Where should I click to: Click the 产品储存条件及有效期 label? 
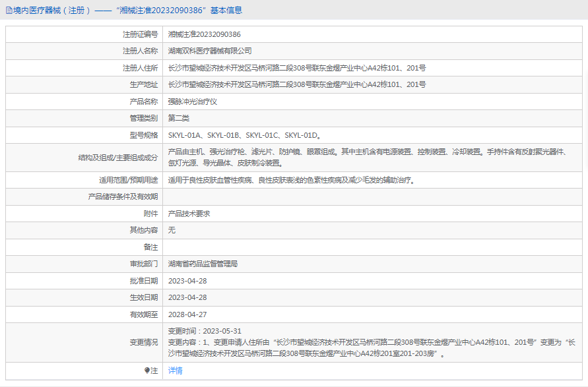point(123,196)
